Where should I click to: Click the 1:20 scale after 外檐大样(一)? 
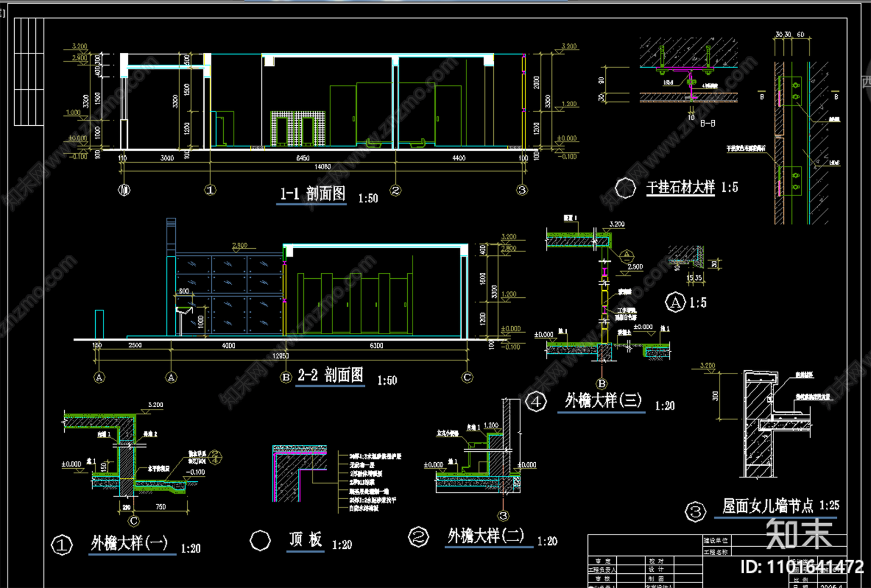pos(191,548)
